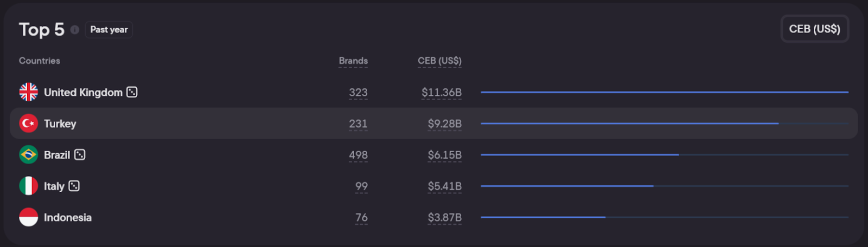
Task: Click Turkey's CEB progress bar
Action: [x=629, y=123]
